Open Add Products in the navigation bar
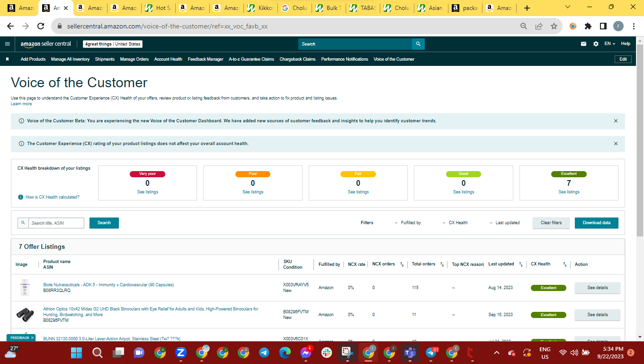The height and width of the screenshot is (364, 644). coord(33,59)
